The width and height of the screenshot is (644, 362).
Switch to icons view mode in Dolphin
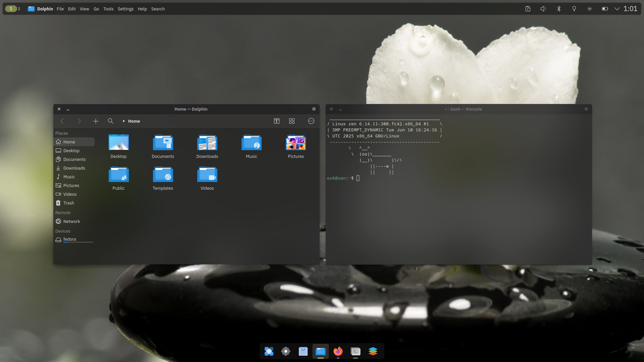point(292,121)
